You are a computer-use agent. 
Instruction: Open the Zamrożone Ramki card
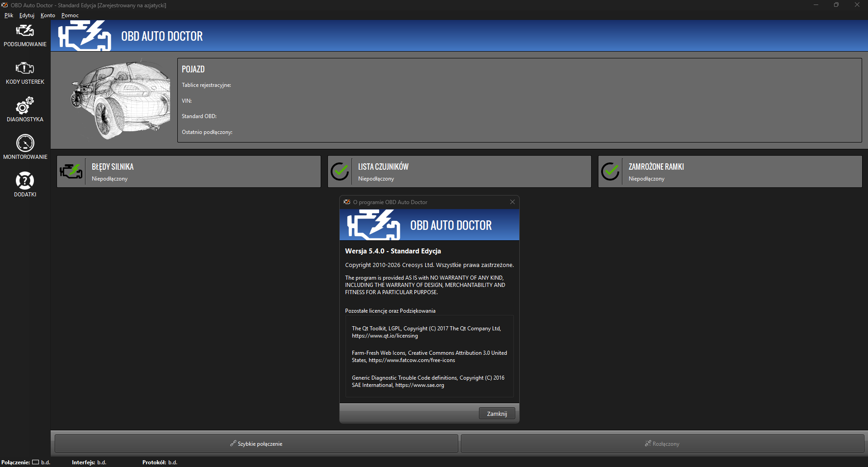coord(730,172)
